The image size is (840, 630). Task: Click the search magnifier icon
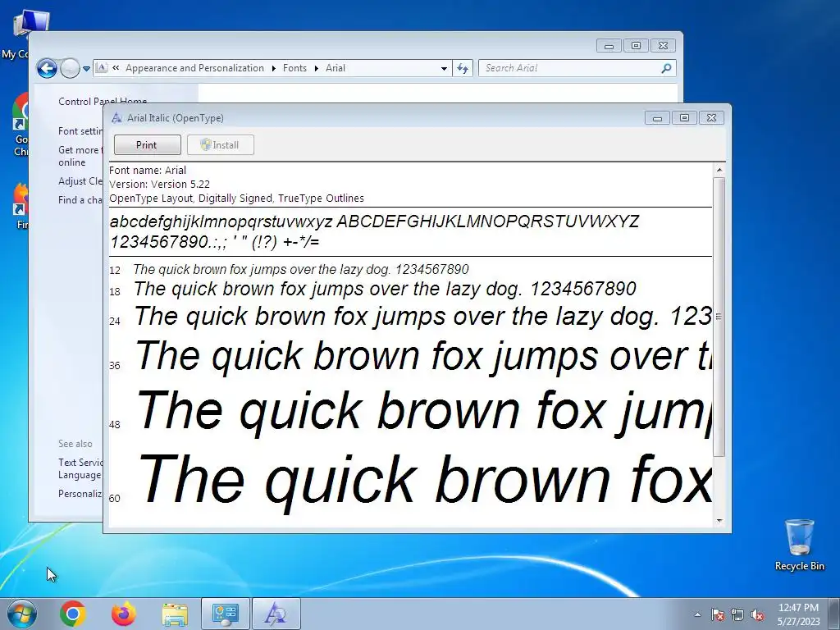point(666,68)
